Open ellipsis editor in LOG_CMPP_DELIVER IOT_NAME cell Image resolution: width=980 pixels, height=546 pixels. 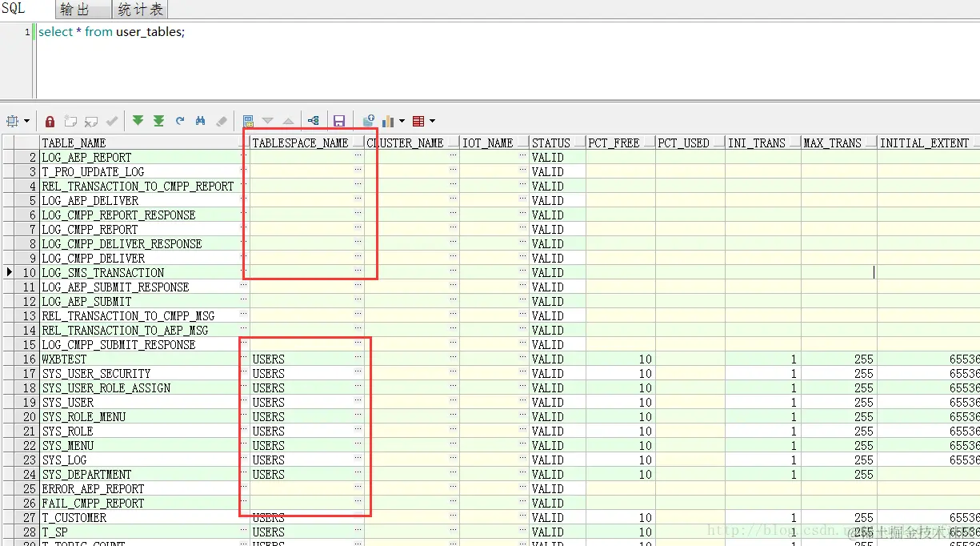click(523, 255)
